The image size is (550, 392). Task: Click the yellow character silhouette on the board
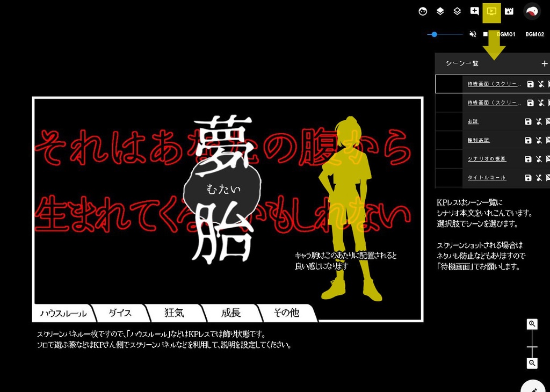point(351,209)
